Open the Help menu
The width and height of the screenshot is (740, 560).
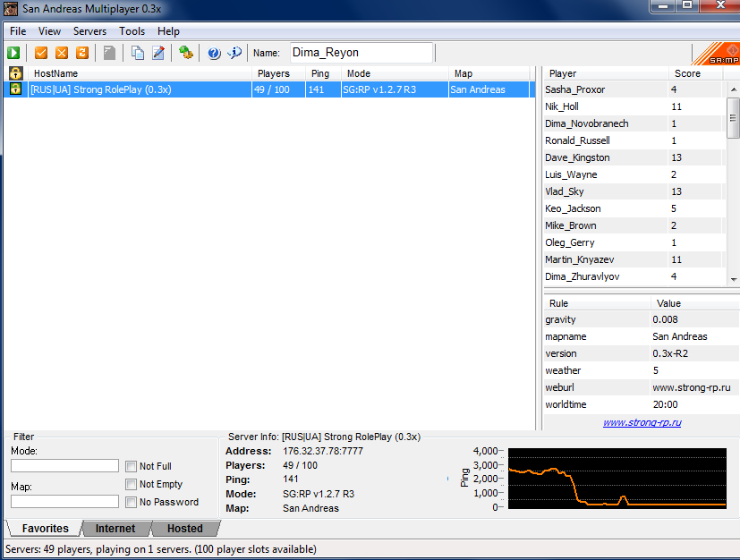(x=168, y=31)
